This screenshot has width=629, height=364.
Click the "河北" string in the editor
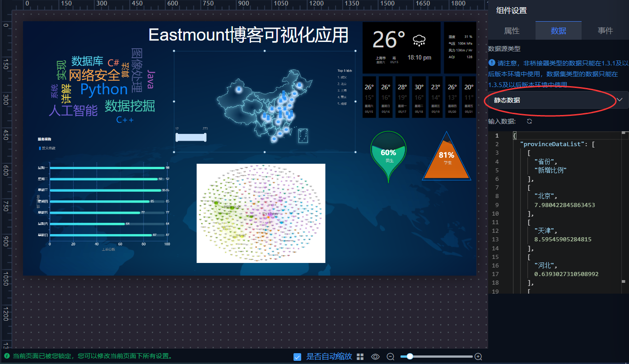click(545, 265)
